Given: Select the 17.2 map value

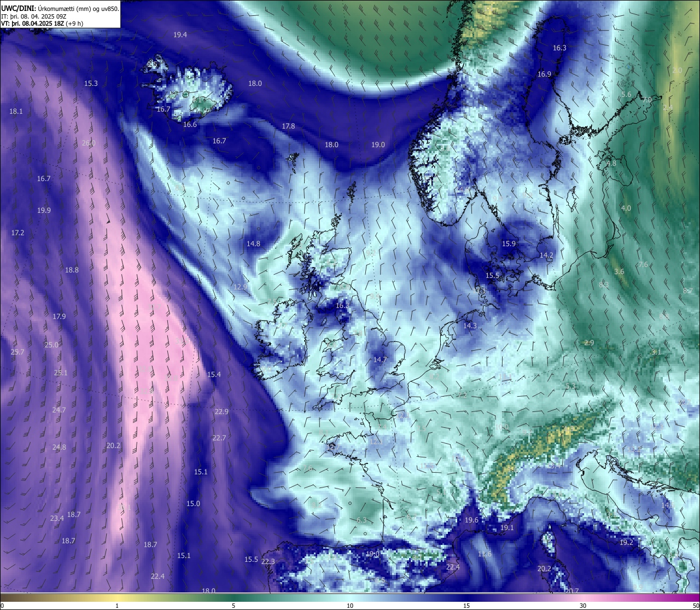Looking at the screenshot, I should pyautogui.click(x=17, y=233).
